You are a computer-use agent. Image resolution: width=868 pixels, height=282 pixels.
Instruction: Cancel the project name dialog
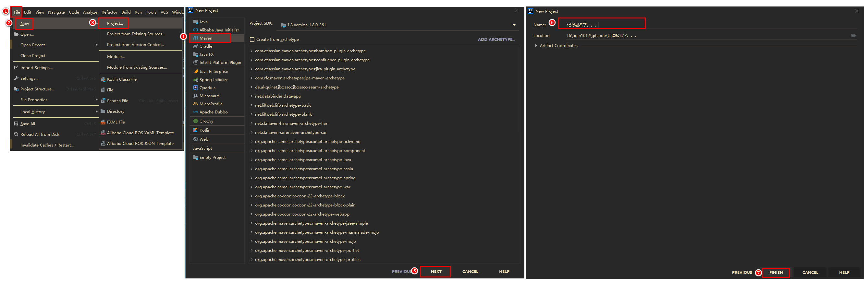[x=810, y=273]
